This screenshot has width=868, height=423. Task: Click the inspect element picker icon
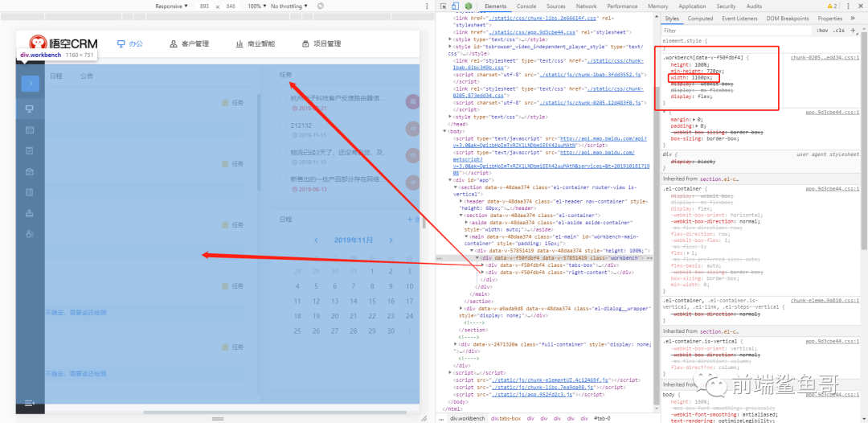444,6
